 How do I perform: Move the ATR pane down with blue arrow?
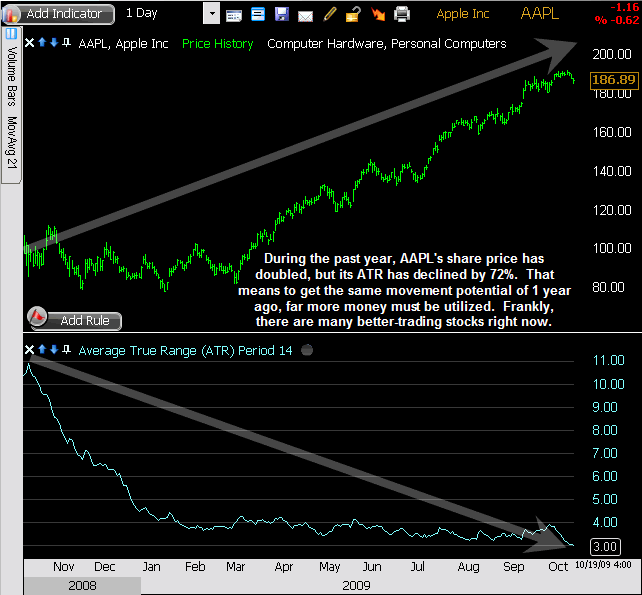click(x=54, y=349)
